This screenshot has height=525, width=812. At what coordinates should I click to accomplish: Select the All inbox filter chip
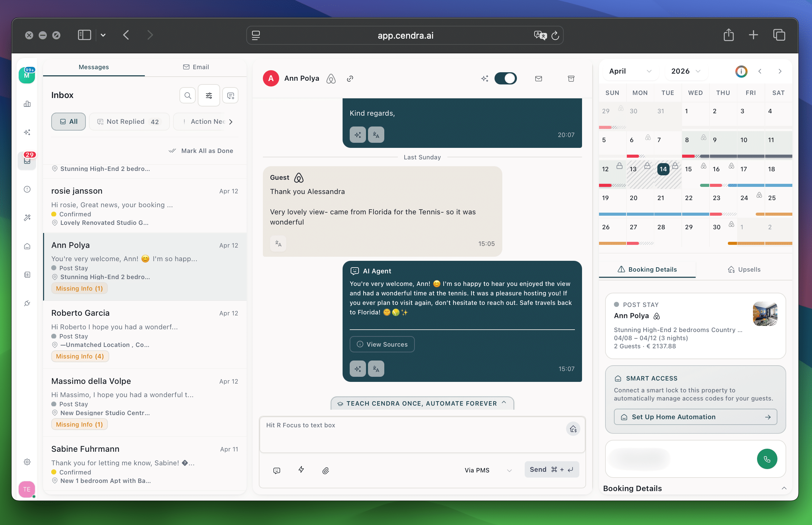coord(69,122)
